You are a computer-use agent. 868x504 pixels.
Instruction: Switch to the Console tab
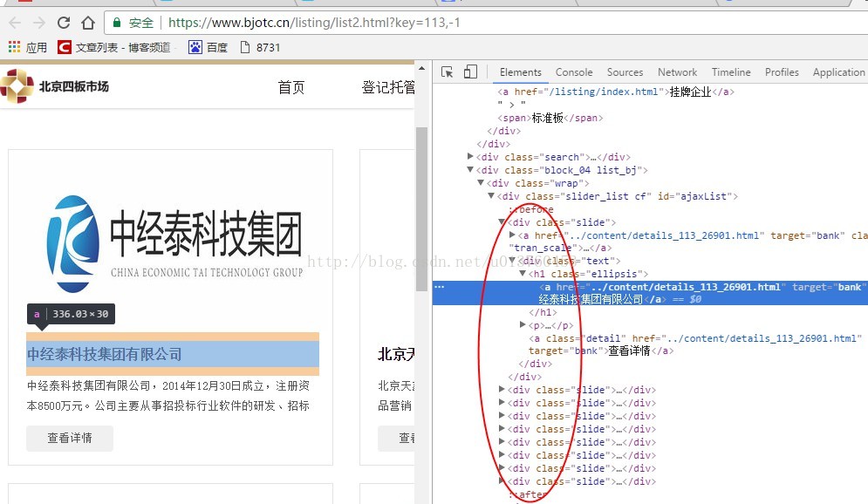point(574,72)
